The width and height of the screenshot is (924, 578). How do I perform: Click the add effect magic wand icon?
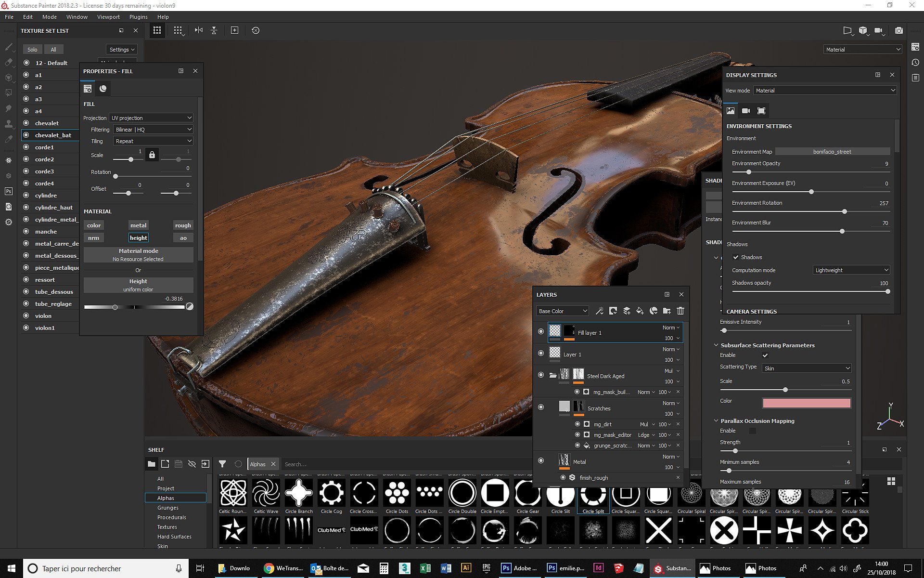click(600, 311)
